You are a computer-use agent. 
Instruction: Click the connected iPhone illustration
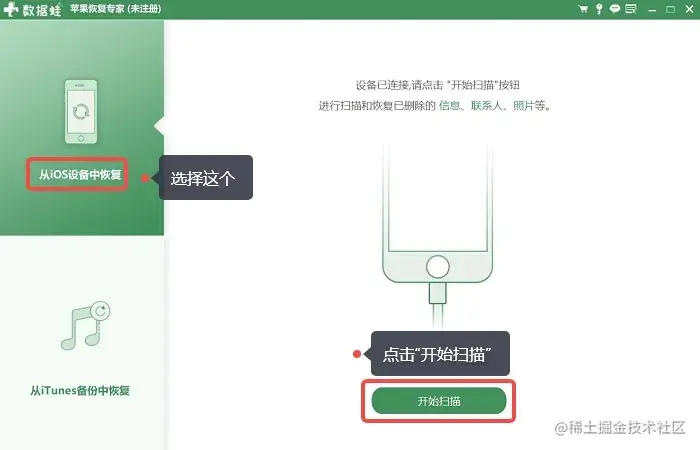(438, 234)
